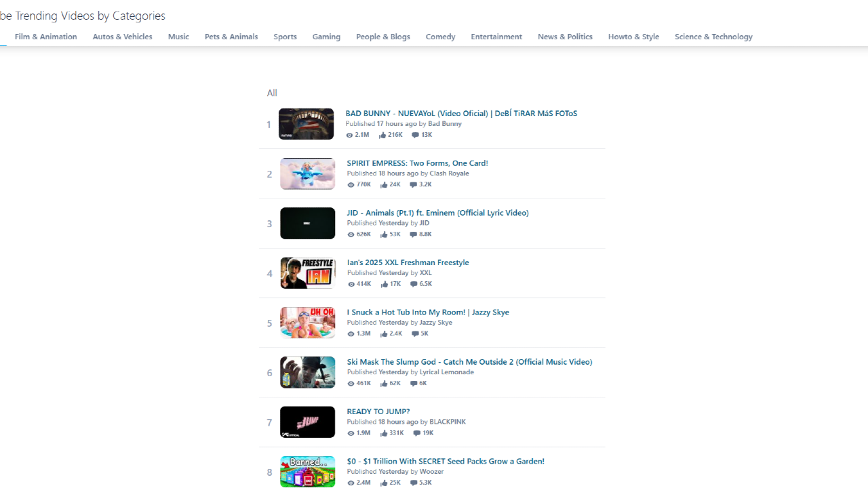Open the Pets & Animals tab
This screenshot has width=868, height=488.
231,37
